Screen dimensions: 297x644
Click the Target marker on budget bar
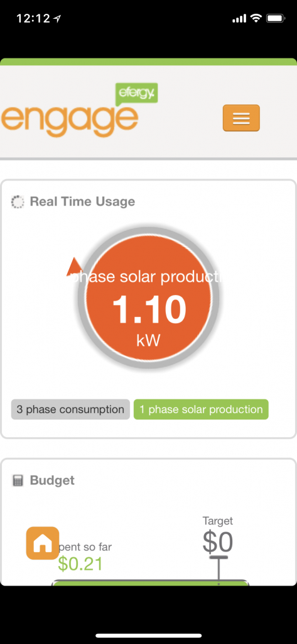219,570
